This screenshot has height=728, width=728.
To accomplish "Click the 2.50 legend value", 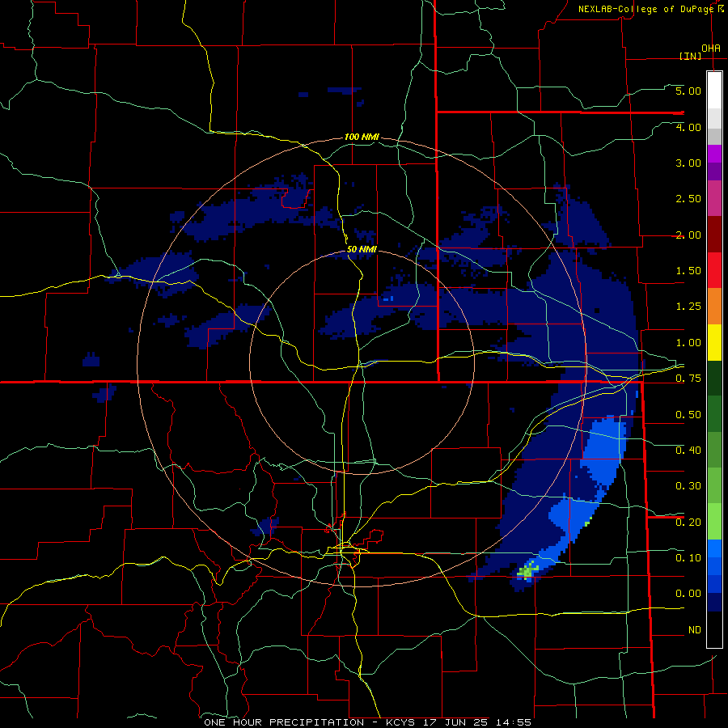I will (688, 199).
